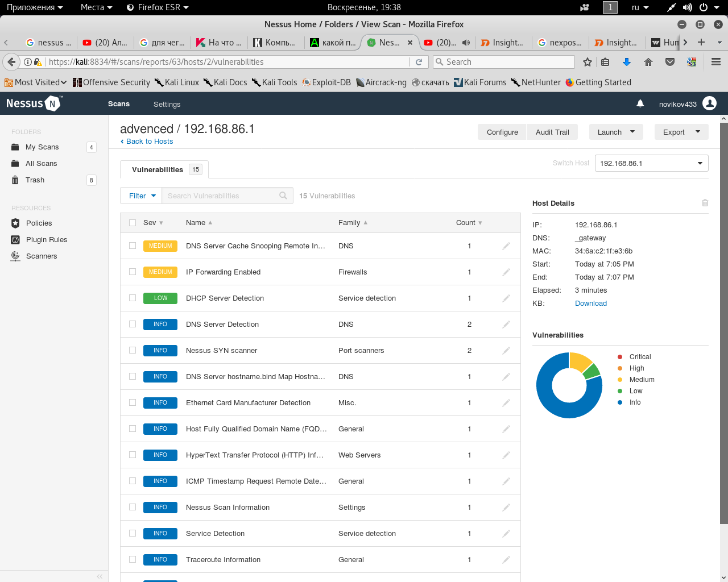Image resolution: width=728 pixels, height=582 pixels.
Task: Open Scanners in the sidebar
Action: click(41, 256)
